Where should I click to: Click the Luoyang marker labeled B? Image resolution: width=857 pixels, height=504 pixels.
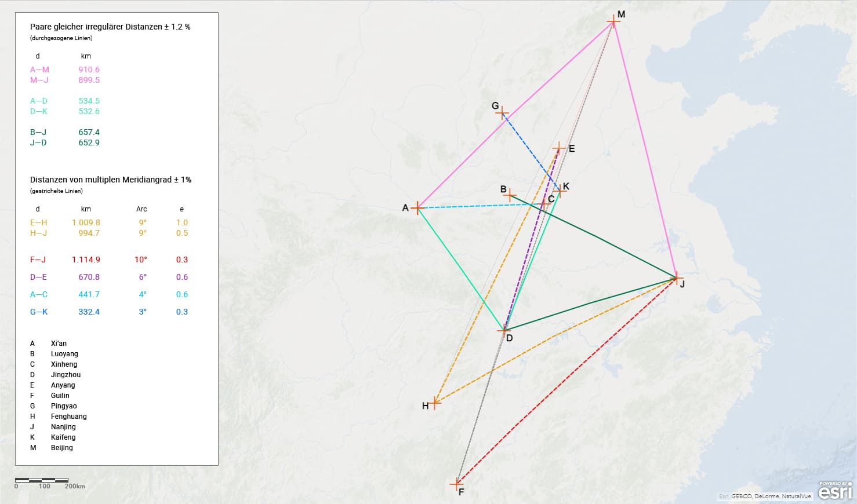coord(510,195)
